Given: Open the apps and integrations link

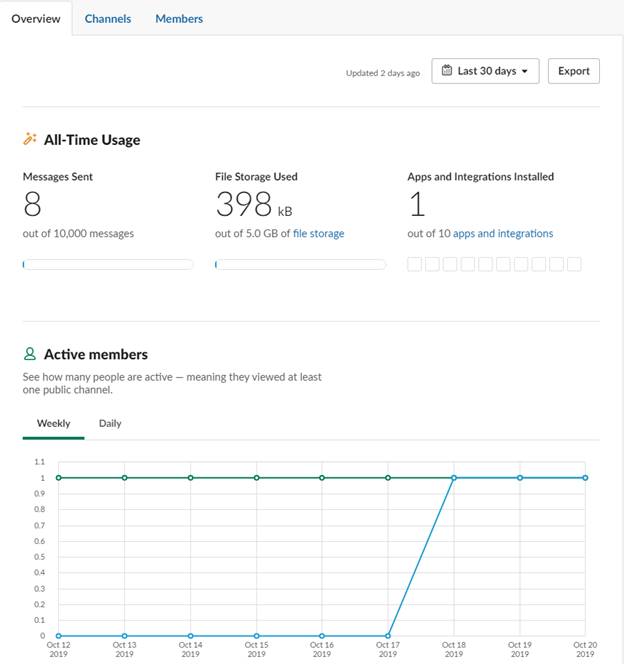Looking at the screenshot, I should (x=503, y=233).
